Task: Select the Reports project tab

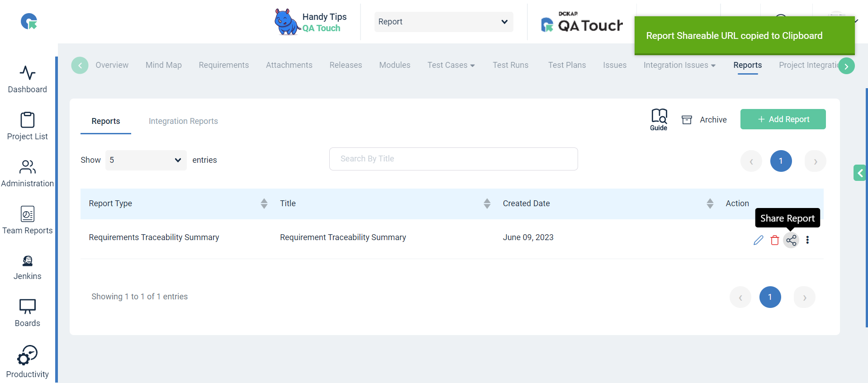Action: click(x=748, y=65)
